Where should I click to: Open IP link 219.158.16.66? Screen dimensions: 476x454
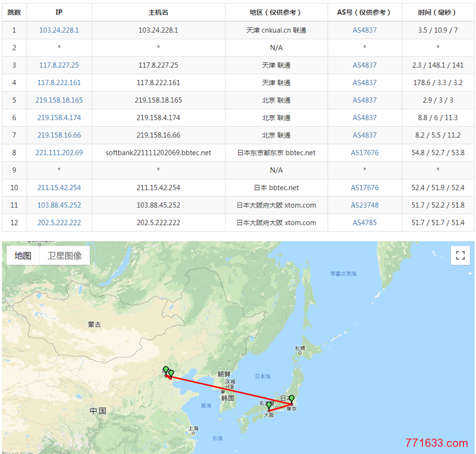pyautogui.click(x=59, y=135)
